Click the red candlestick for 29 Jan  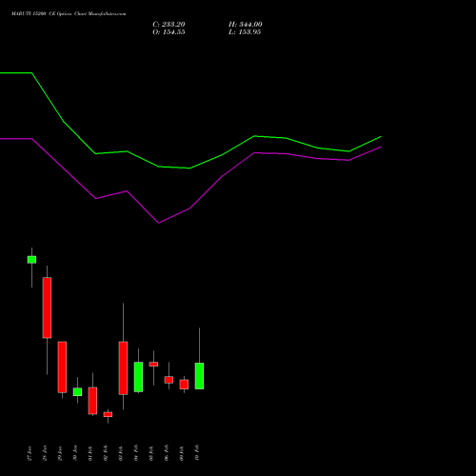pos(62,367)
